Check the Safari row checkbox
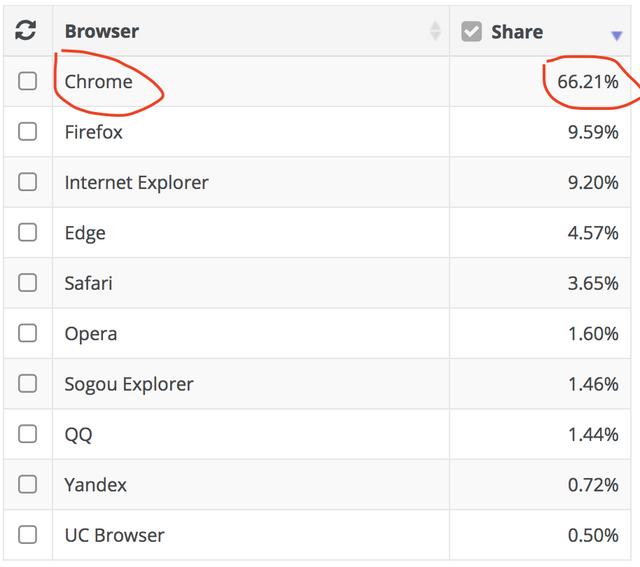Viewport: 640px width, 567px height. pos(28,283)
